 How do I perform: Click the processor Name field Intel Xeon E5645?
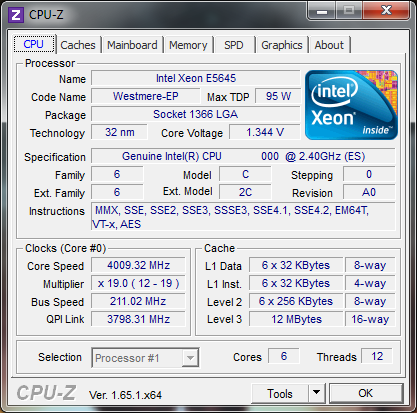coord(196,78)
